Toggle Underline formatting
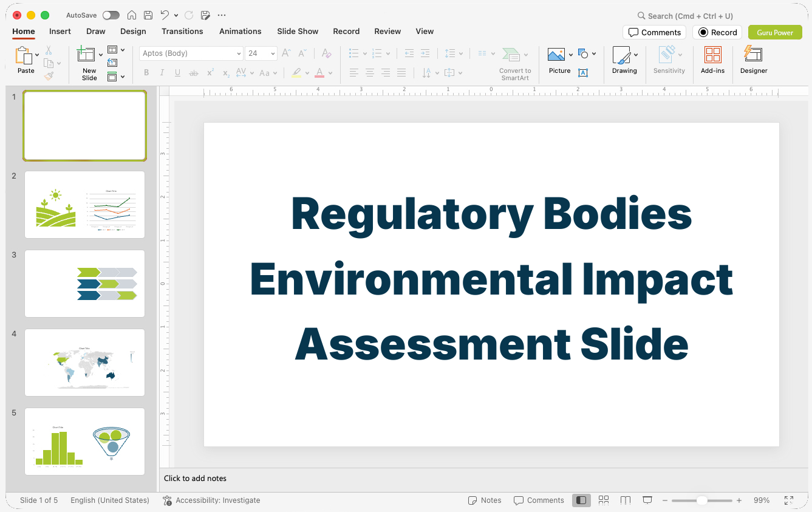 click(177, 73)
